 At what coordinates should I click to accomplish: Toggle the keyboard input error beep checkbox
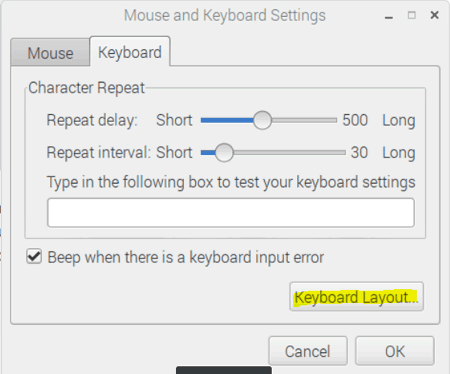click(34, 257)
